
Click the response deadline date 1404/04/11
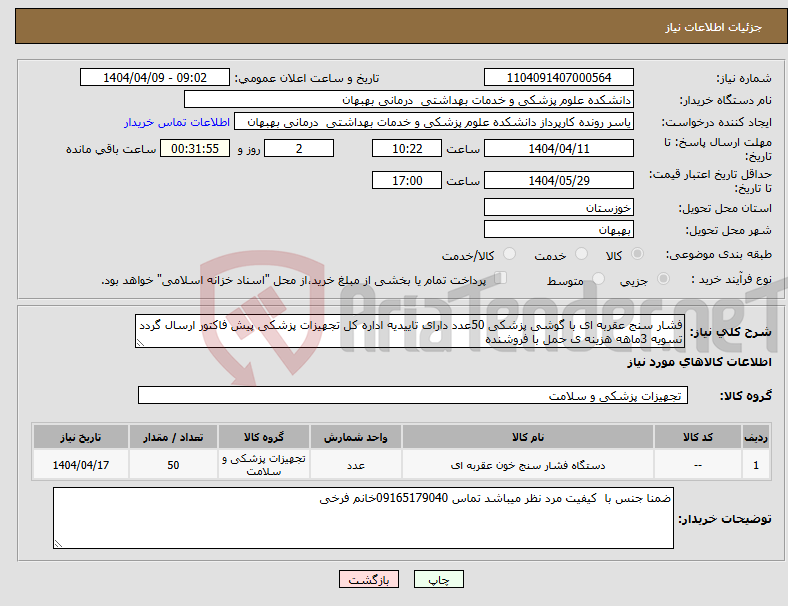tap(558, 148)
